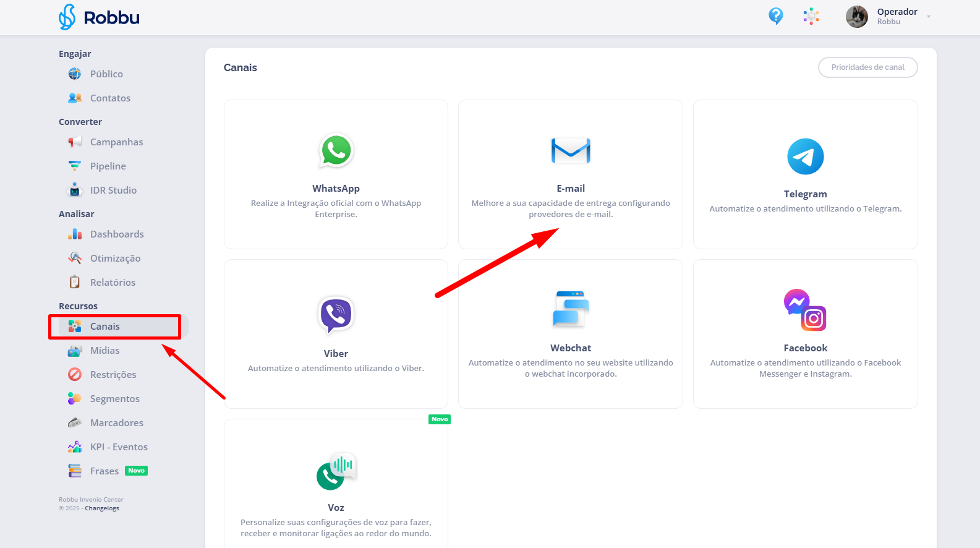Viewport: 980px width, 548px height.
Task: Open the Webchat channel icon
Action: click(x=571, y=309)
